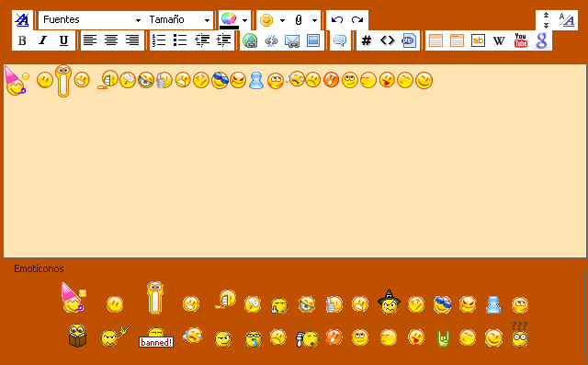This screenshot has height=365, width=588.
Task: Click the # code tags button
Action: pos(367,40)
